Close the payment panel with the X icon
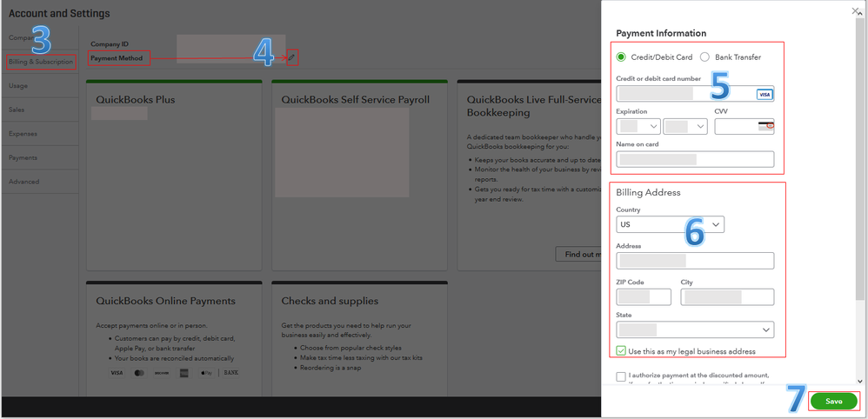 pos(855,11)
